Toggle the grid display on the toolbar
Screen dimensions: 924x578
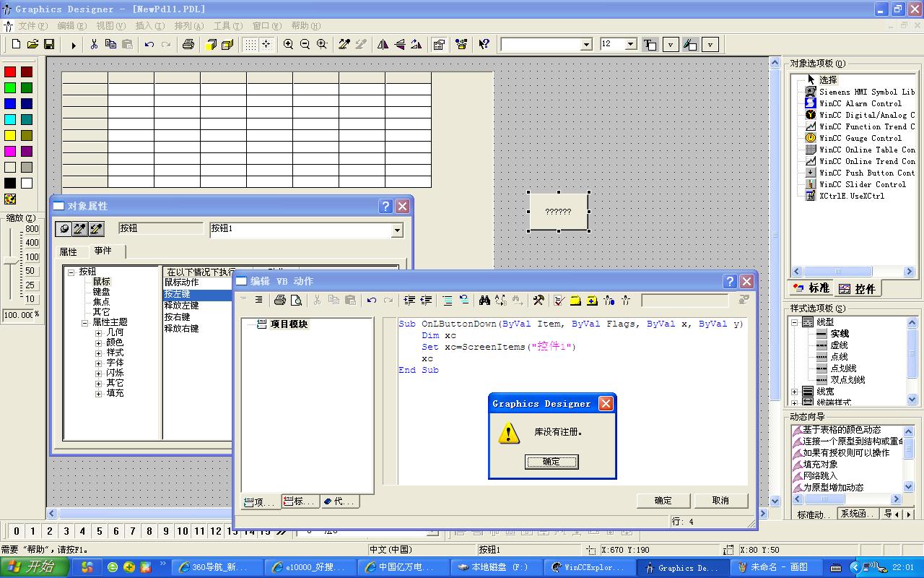click(250, 44)
